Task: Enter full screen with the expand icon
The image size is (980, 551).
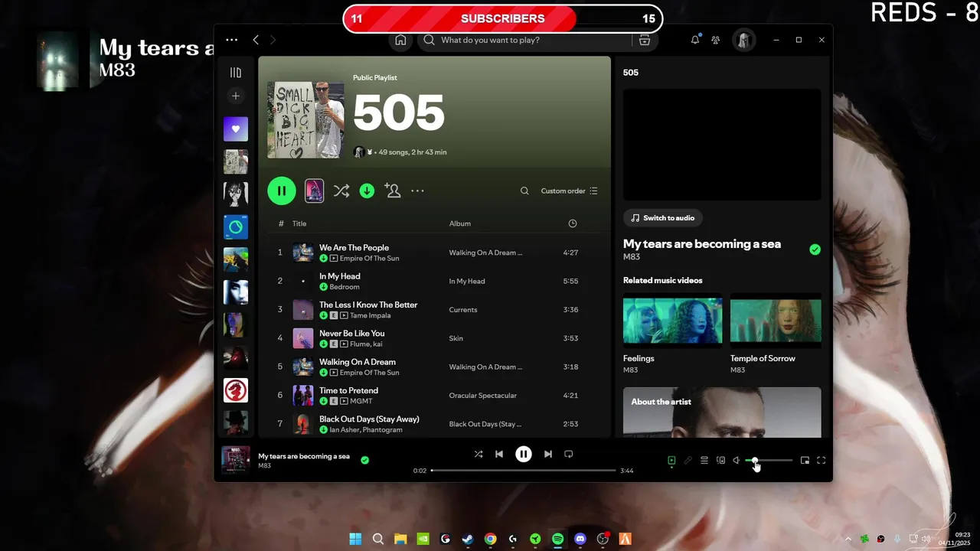Action: pyautogui.click(x=822, y=461)
